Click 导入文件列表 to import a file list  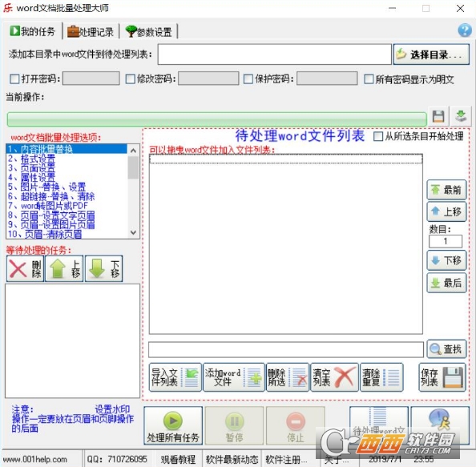(x=175, y=377)
